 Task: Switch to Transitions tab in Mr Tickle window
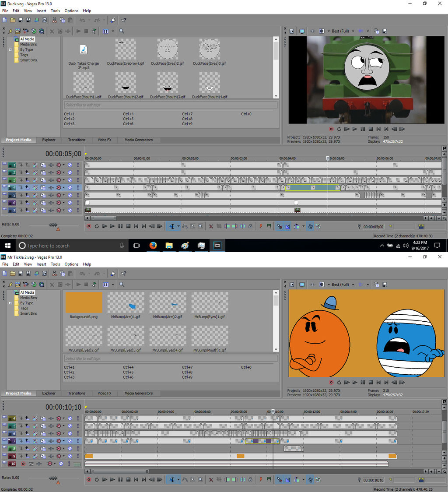[77, 393]
